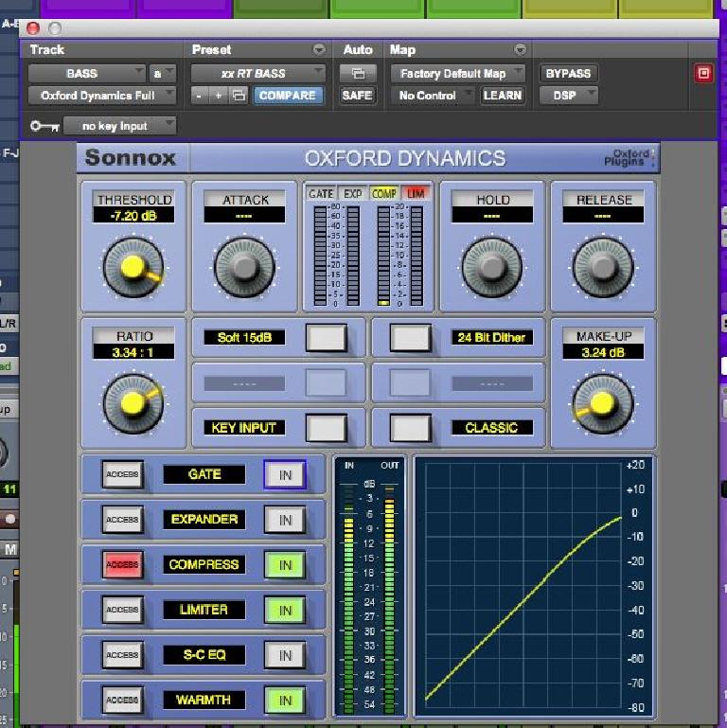
Task: Click the BYPASS button
Action: pos(568,73)
